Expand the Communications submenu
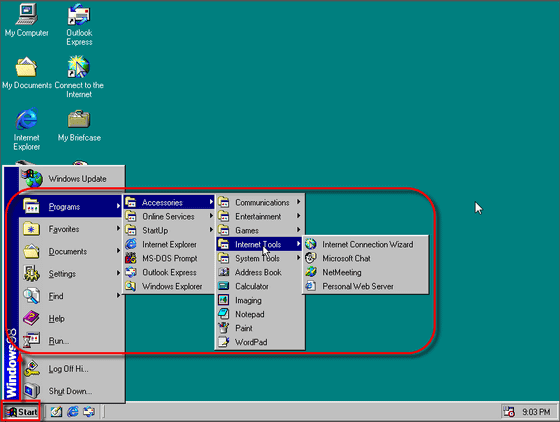This screenshot has height=422, width=560. tap(260, 202)
